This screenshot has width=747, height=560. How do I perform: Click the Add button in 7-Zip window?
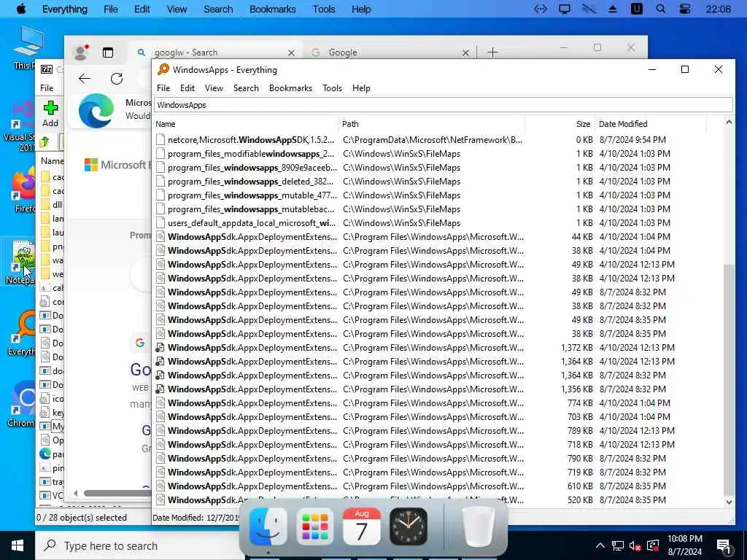(50, 114)
